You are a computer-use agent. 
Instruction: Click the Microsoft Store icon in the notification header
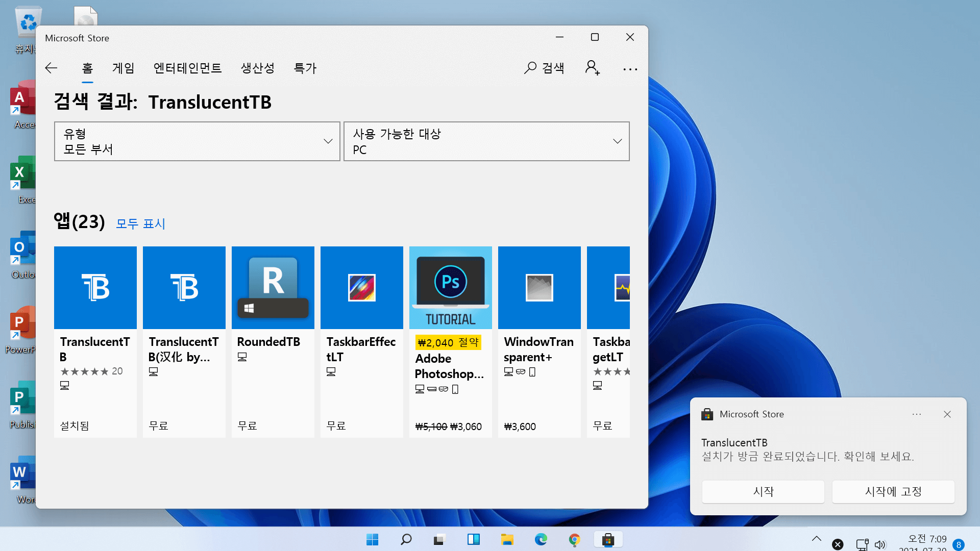click(707, 414)
